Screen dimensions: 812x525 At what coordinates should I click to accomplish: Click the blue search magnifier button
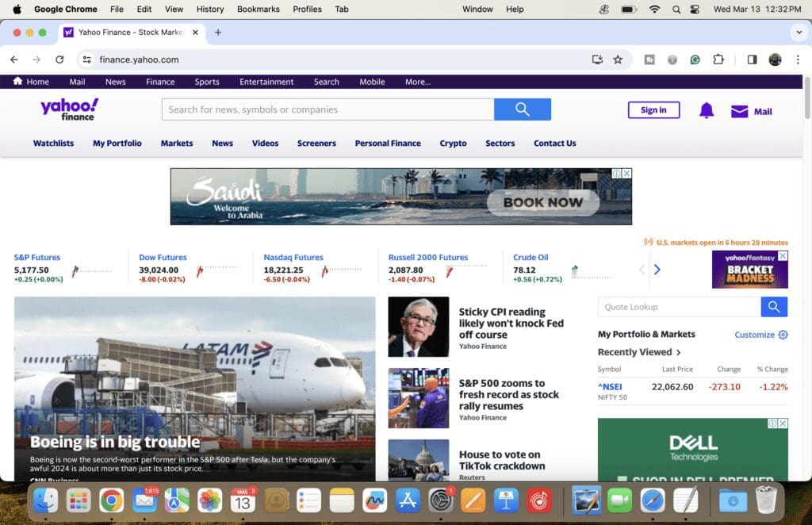(522, 109)
